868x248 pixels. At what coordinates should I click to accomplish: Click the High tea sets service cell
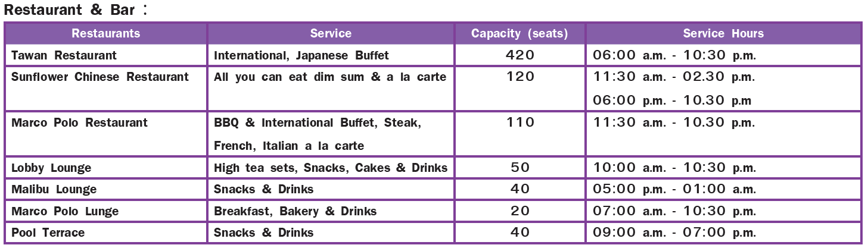tap(331, 168)
